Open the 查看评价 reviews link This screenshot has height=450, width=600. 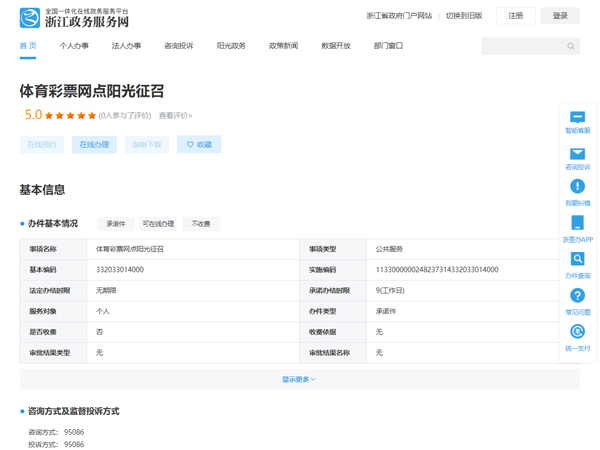(x=174, y=116)
